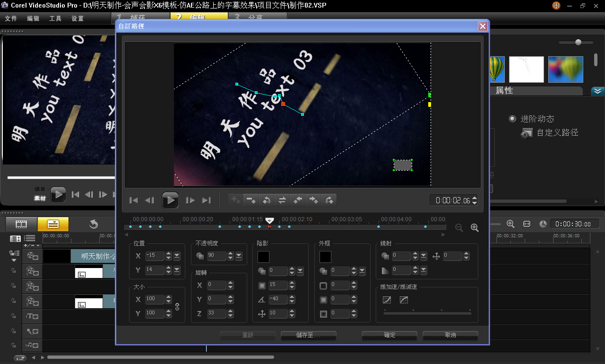Click move keyframe right icon
605x364 pixels.
[313, 200]
